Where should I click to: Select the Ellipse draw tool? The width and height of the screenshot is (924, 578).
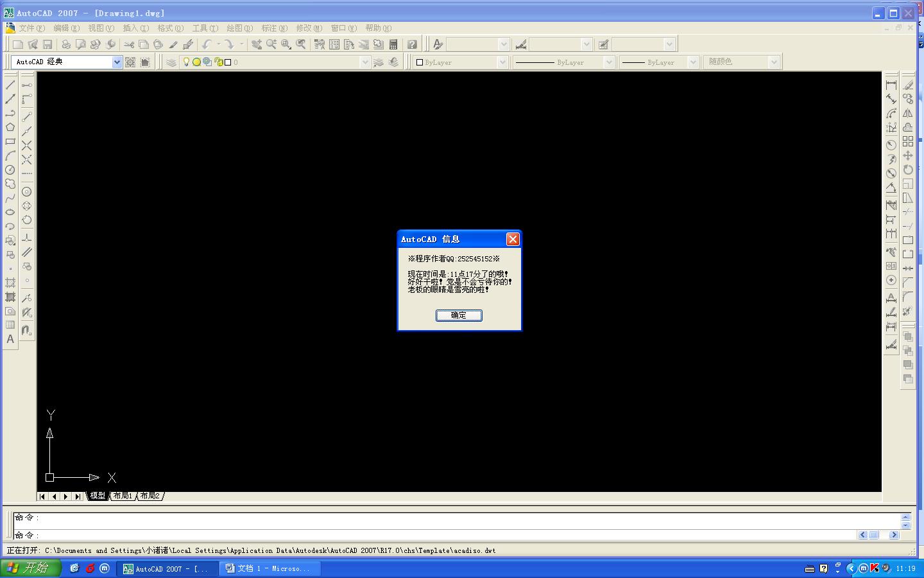tap(10, 212)
